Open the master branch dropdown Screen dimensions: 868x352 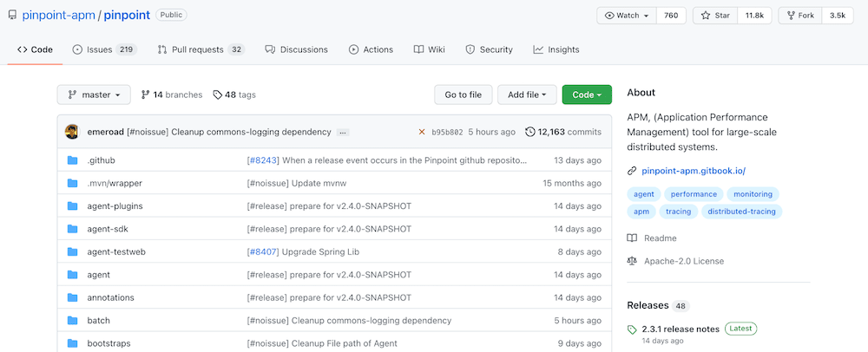(x=94, y=95)
